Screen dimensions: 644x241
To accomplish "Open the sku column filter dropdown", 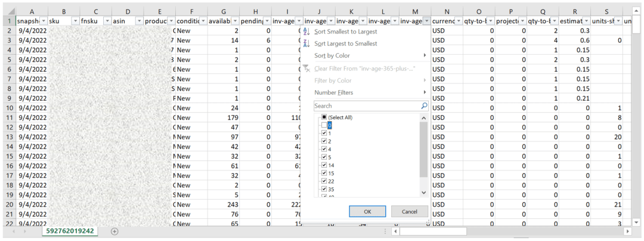I will (75, 21).
